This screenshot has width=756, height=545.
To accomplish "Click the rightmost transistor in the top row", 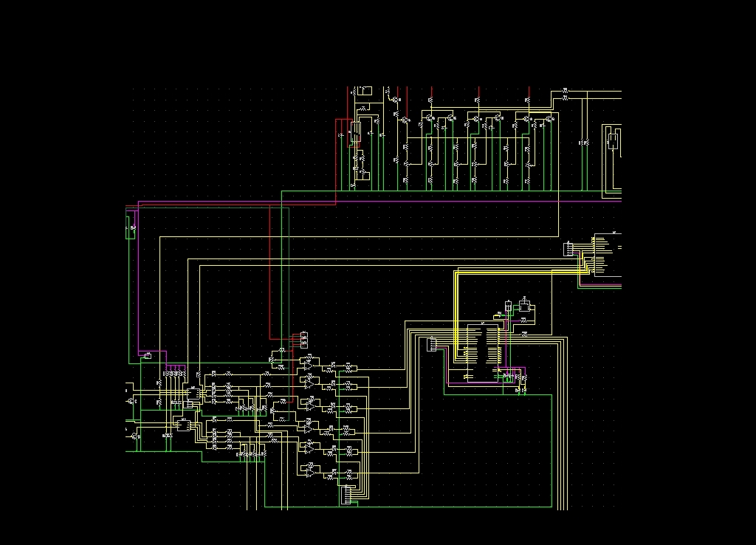I will [x=549, y=118].
